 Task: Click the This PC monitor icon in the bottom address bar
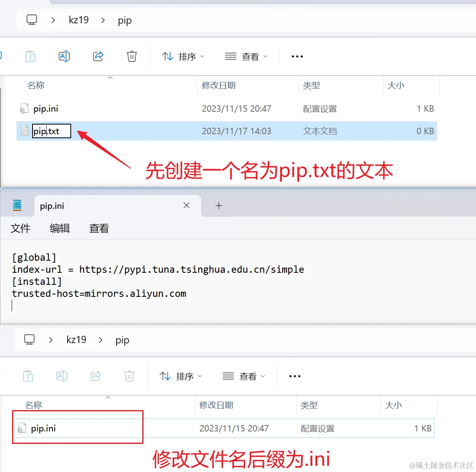click(29, 340)
